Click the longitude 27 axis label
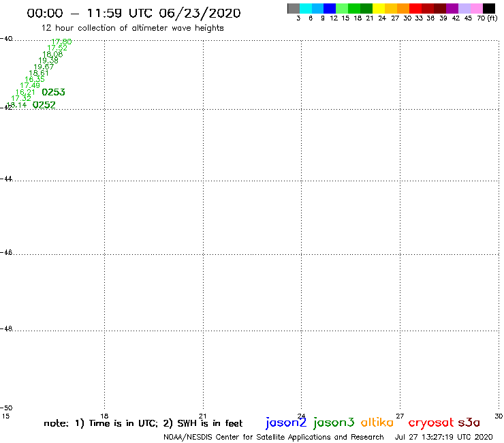504x443 pixels. coord(400,416)
